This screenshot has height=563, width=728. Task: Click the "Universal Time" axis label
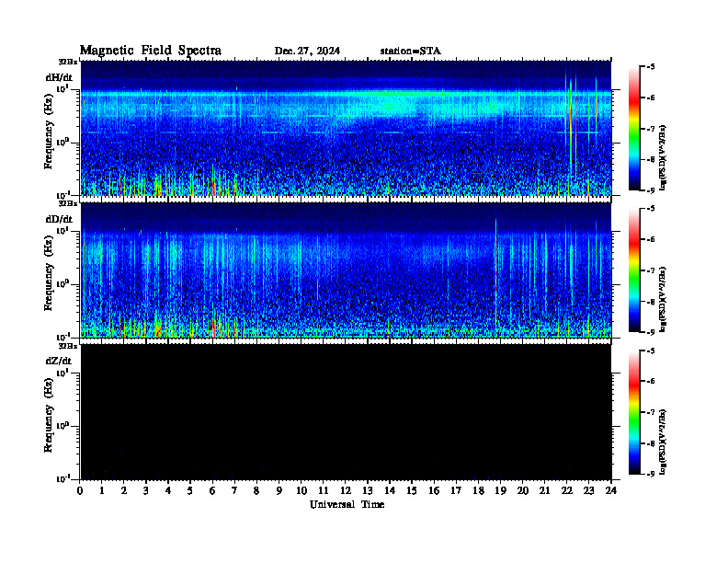[x=347, y=504]
